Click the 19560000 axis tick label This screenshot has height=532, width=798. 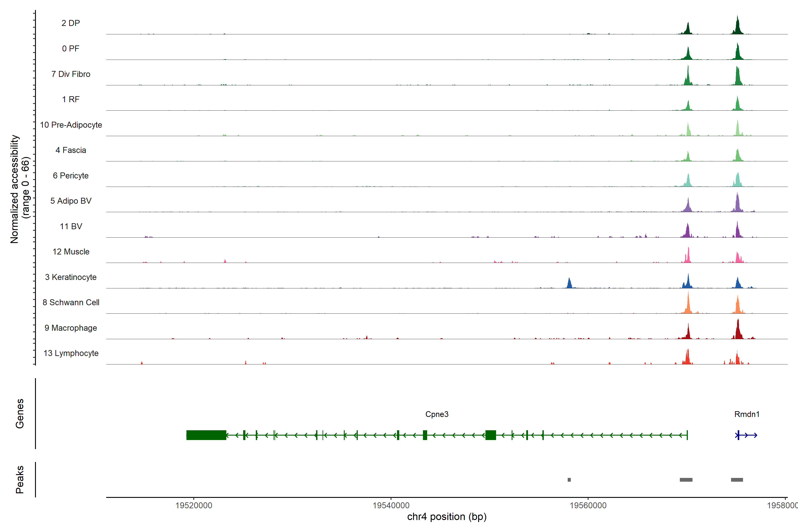[x=588, y=505]
